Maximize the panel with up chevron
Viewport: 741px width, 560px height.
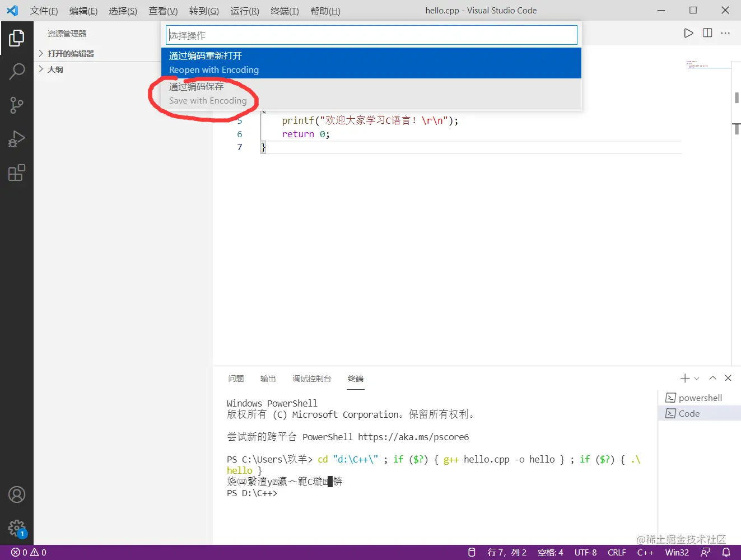712,378
